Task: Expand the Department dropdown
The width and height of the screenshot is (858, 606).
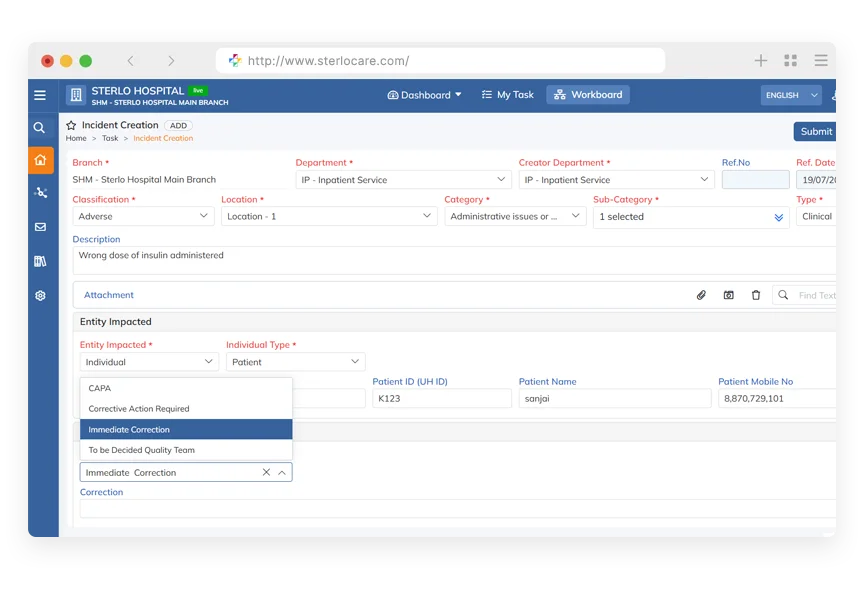Action: pos(403,180)
